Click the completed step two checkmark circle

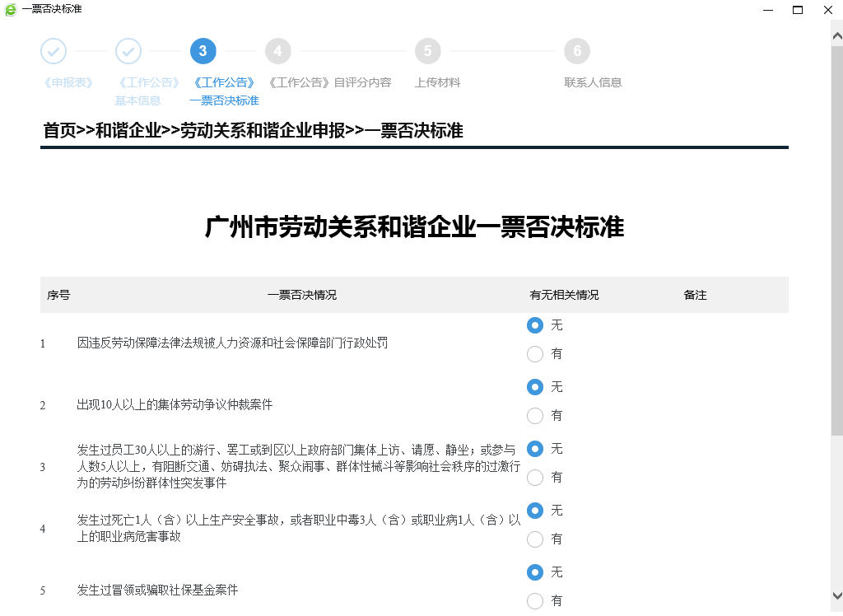pyautogui.click(x=128, y=51)
